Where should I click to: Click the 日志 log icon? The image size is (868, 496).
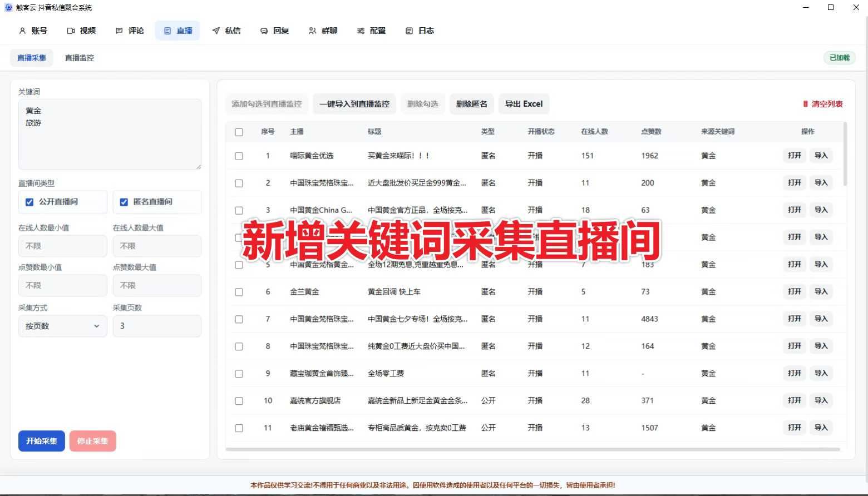coord(410,31)
